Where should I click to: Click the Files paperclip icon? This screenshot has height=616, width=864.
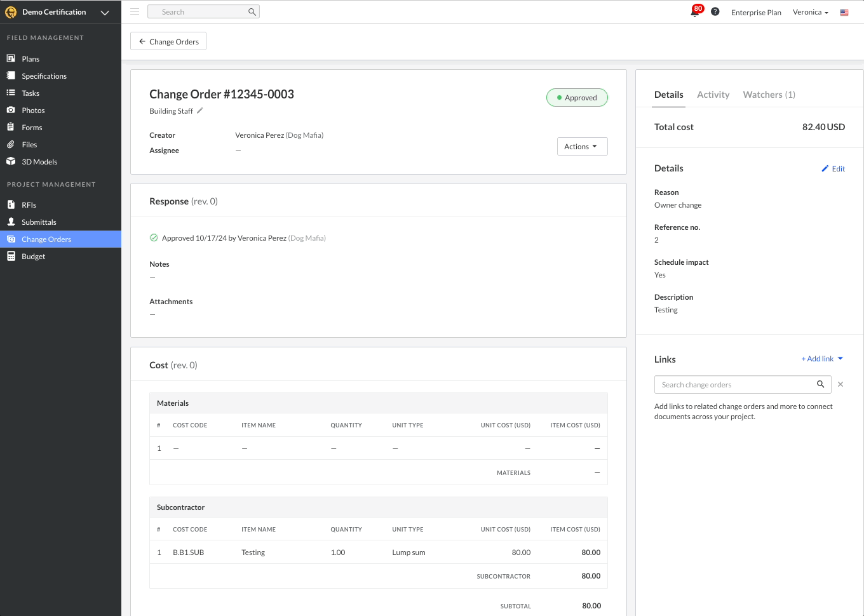click(x=11, y=144)
